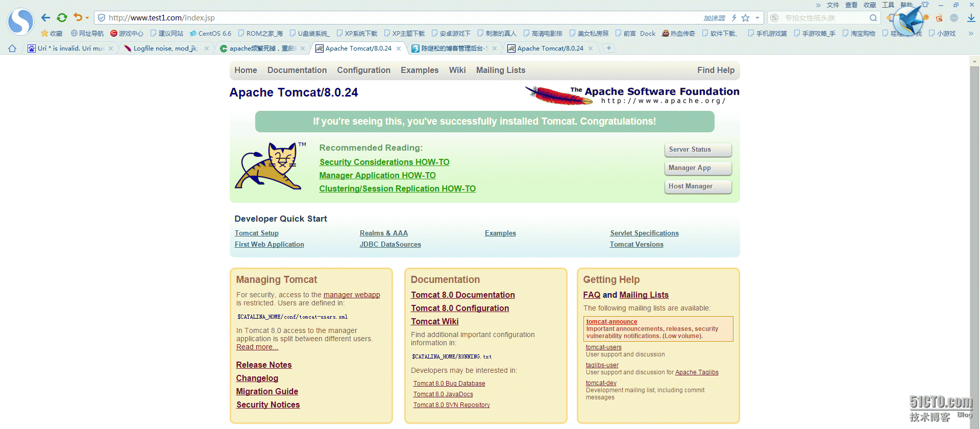This screenshot has height=429, width=980.
Task: Open Clustering/Session Replication HOW-TO link
Action: [x=397, y=189]
